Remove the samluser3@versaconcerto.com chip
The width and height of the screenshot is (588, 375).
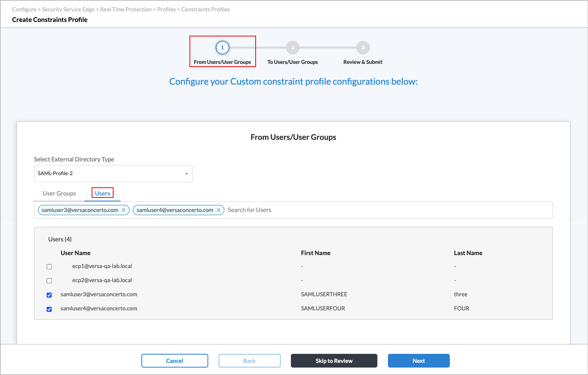tap(123, 210)
